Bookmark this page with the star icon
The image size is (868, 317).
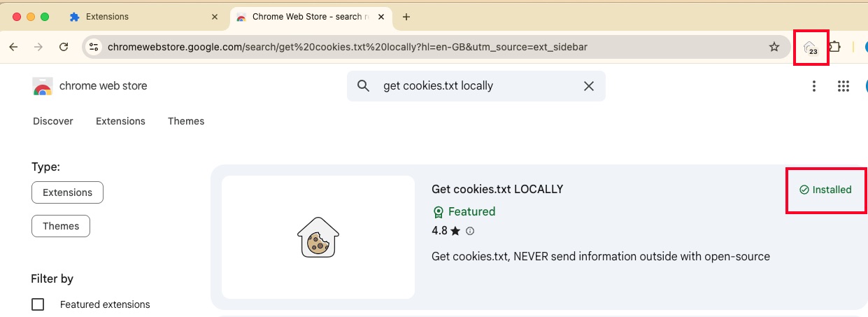tap(774, 48)
